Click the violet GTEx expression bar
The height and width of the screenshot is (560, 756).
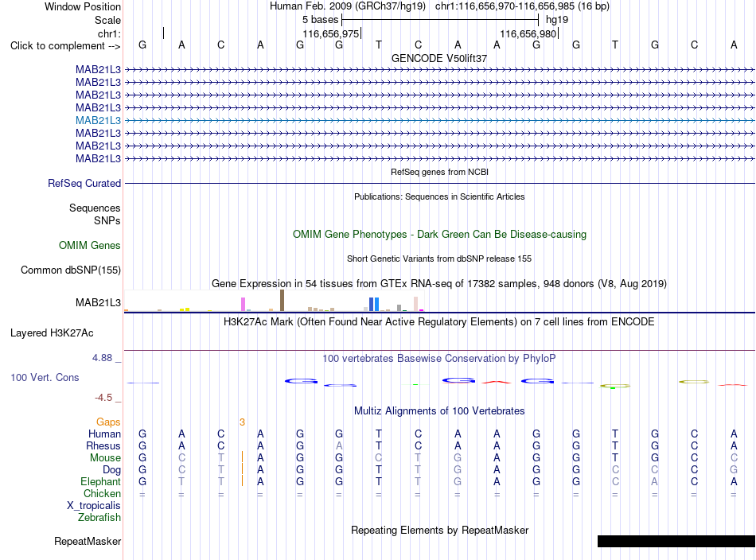point(243,304)
